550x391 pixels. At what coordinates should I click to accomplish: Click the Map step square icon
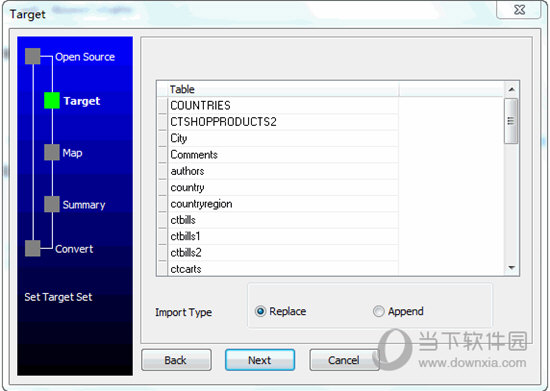52,152
